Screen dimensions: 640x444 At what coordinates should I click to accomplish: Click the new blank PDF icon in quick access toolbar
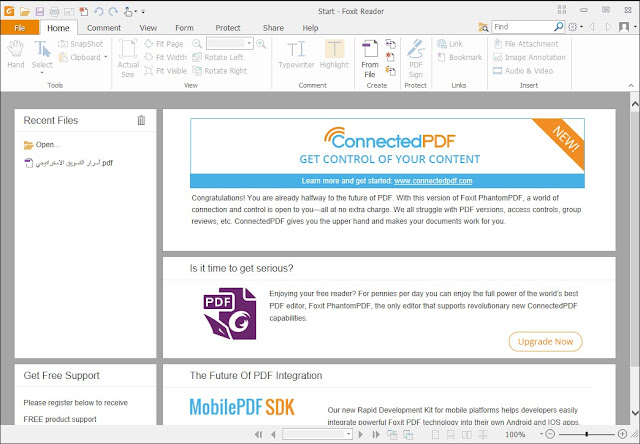click(x=84, y=11)
